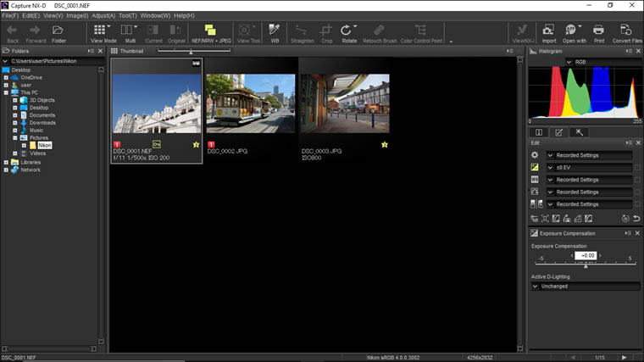Click the Import toolbar icon
644x362 pixels.
548,30
